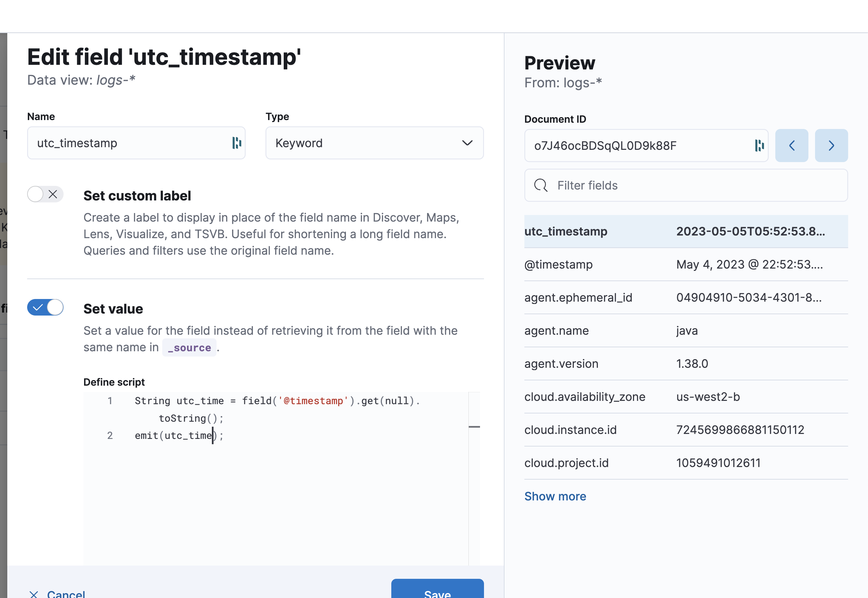The height and width of the screenshot is (598, 868).
Task: Click the icon inside the Name field
Action: pos(236,143)
